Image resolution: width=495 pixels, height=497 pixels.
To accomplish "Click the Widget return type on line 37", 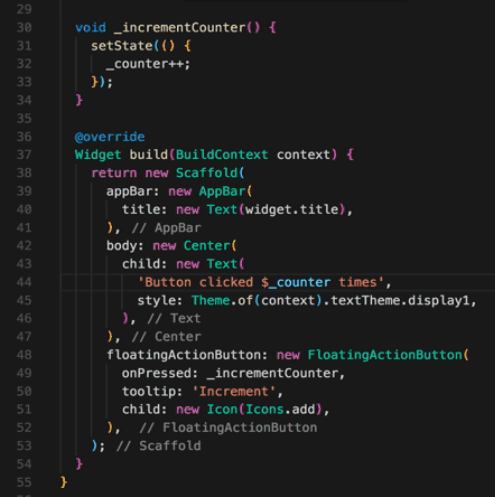I will pyautogui.click(x=98, y=155).
